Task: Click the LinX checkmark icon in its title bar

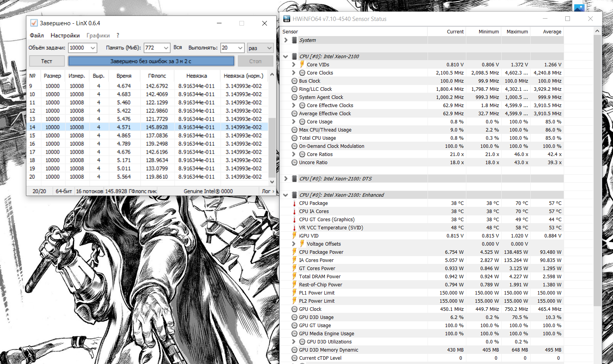Action: [34, 23]
